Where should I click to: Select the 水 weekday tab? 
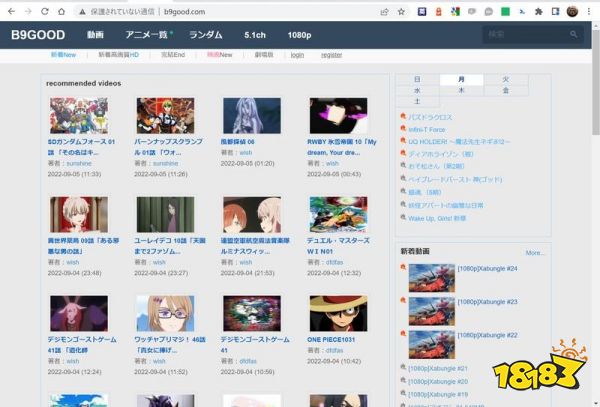(x=417, y=91)
